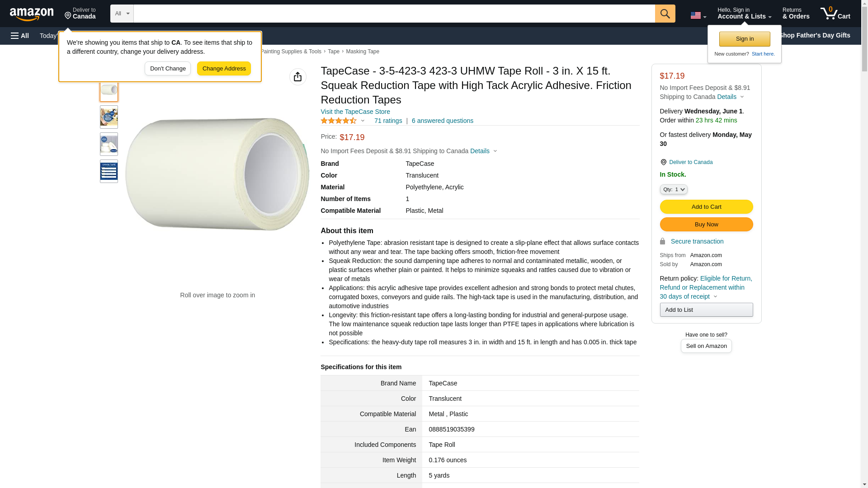
Task: Click the Add to Cart button
Action: point(706,207)
